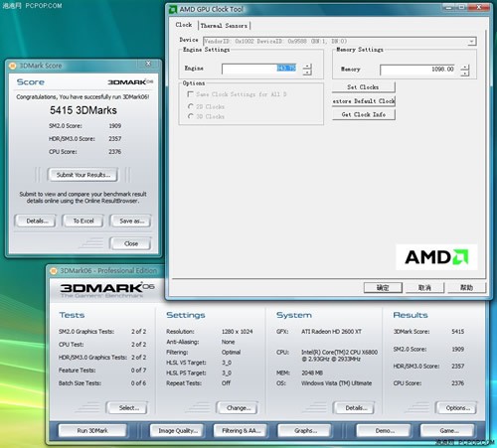The width and height of the screenshot is (497, 448).
Task: Open the Device dropdown list
Action: pyautogui.click(x=471, y=42)
